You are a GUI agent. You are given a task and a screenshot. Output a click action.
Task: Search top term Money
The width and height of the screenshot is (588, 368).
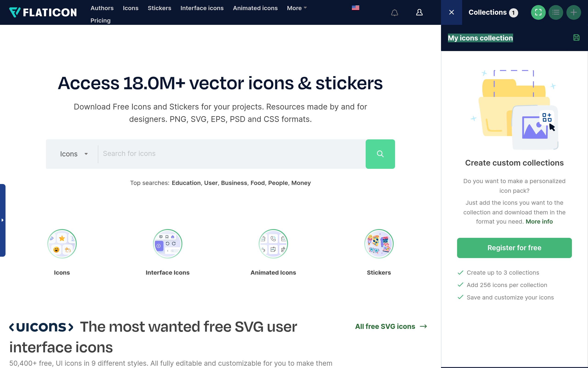point(301,183)
